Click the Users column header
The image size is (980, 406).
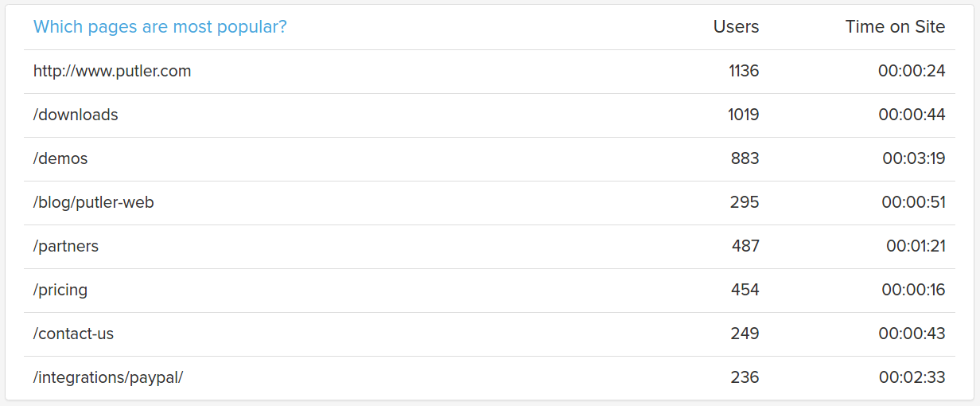click(x=736, y=27)
